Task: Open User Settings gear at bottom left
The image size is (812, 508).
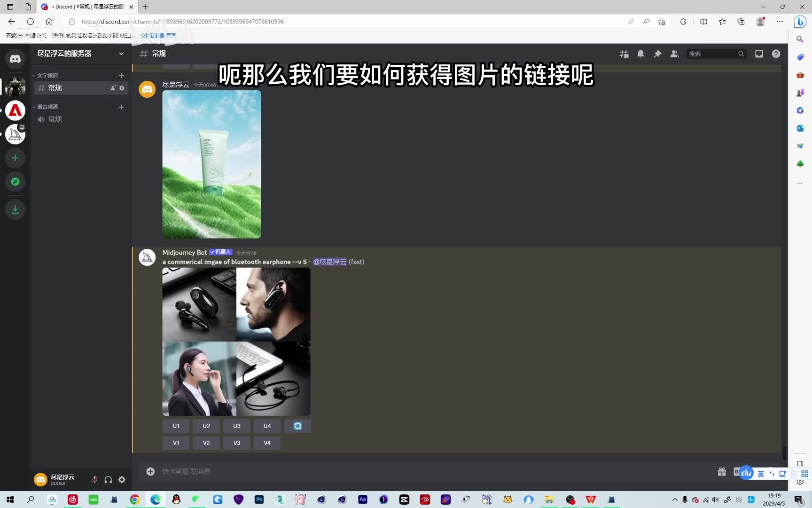Action: (122, 480)
